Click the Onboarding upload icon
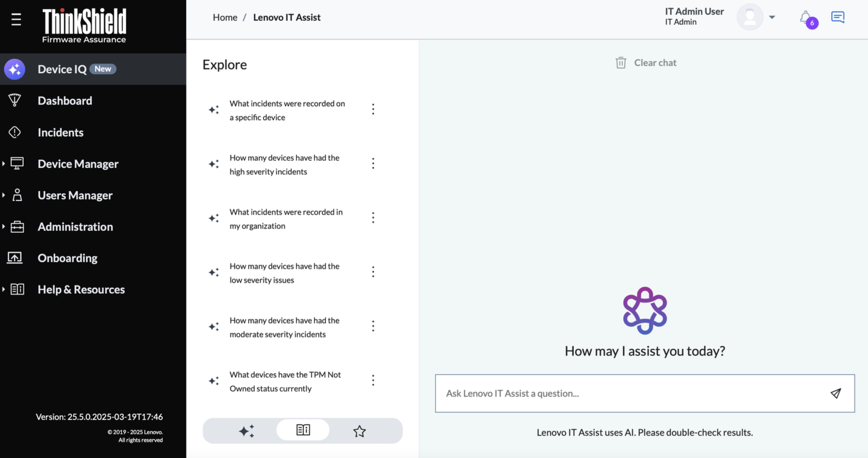This screenshot has width=868, height=458. [x=15, y=257]
